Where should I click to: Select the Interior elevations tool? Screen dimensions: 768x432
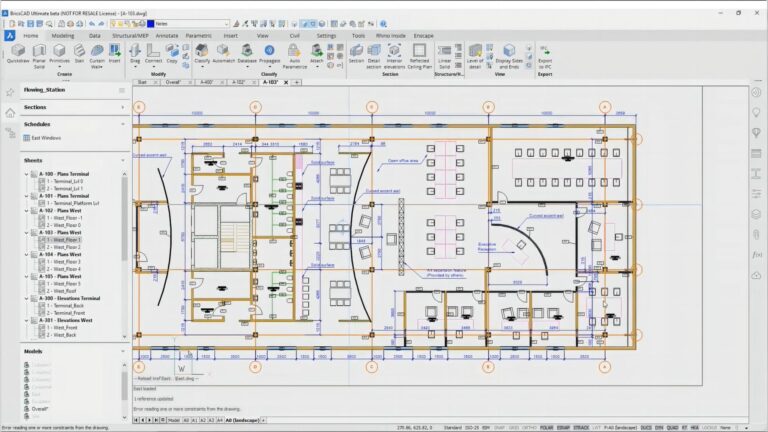pyautogui.click(x=394, y=55)
